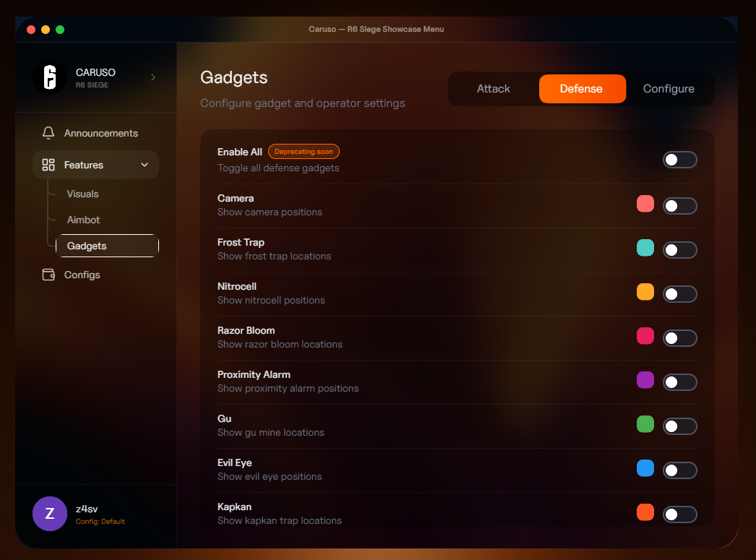Click the Features grid icon
Screen dimensions: 756x560
48,165
